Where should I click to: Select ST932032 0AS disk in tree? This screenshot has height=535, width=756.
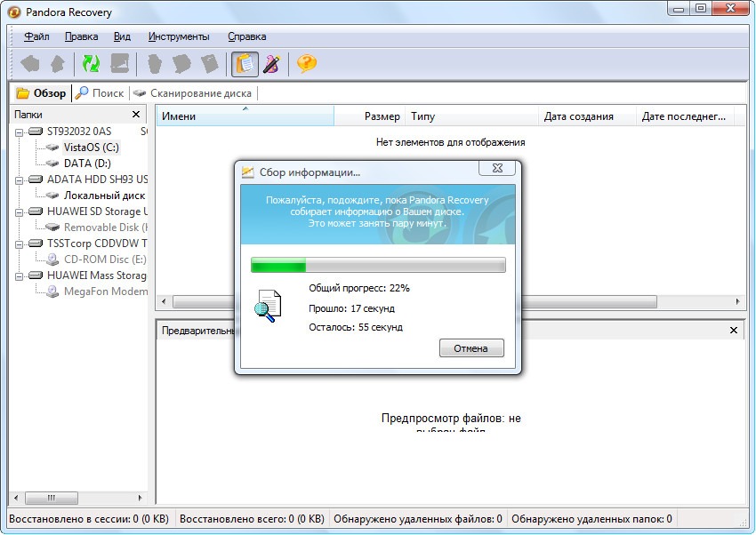click(79, 131)
